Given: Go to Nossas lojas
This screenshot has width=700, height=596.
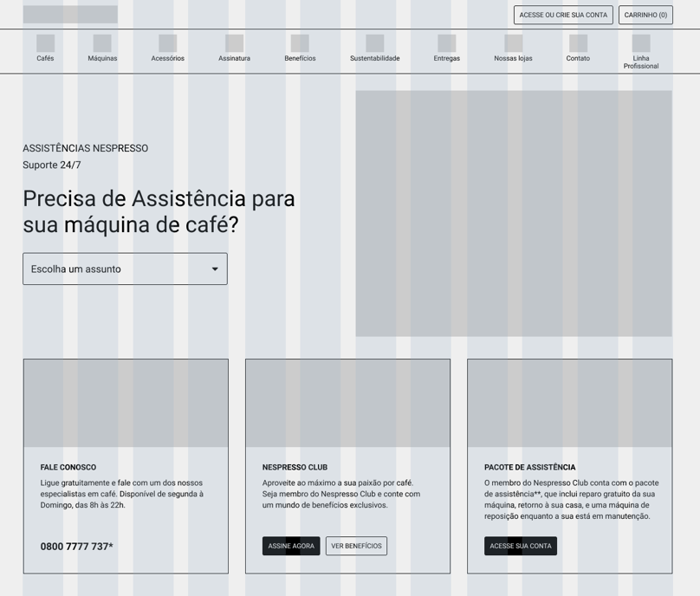Looking at the screenshot, I should [x=514, y=58].
